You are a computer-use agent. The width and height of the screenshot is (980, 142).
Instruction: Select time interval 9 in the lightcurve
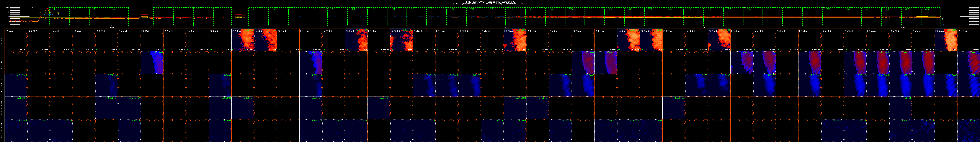259,17
